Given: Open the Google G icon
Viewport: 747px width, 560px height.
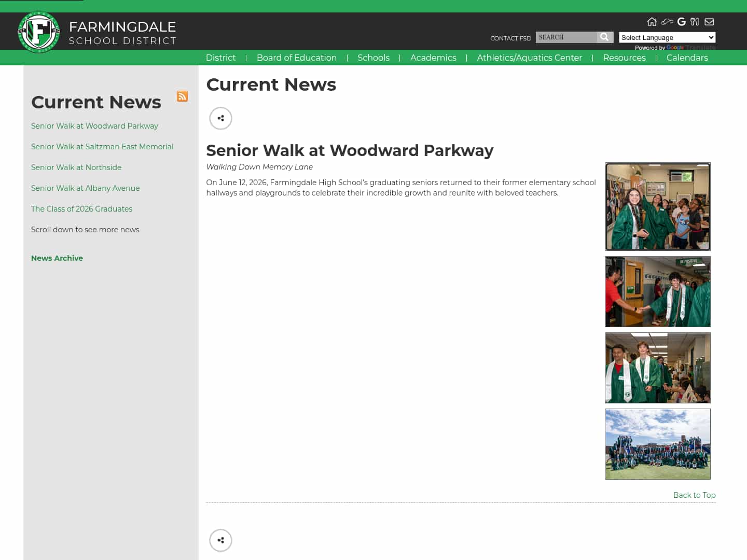Looking at the screenshot, I should point(682,22).
